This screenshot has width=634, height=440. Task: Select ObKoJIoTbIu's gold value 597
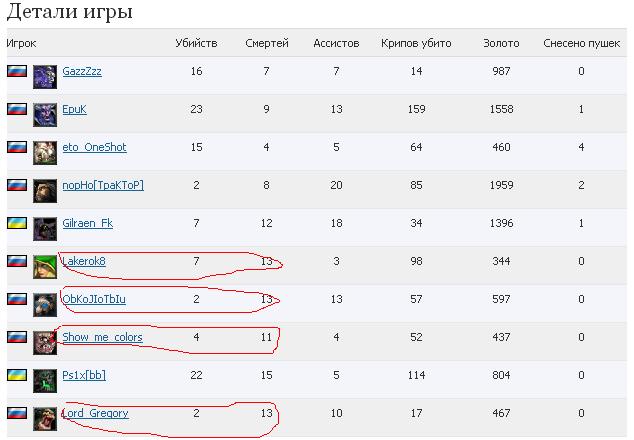(x=501, y=299)
